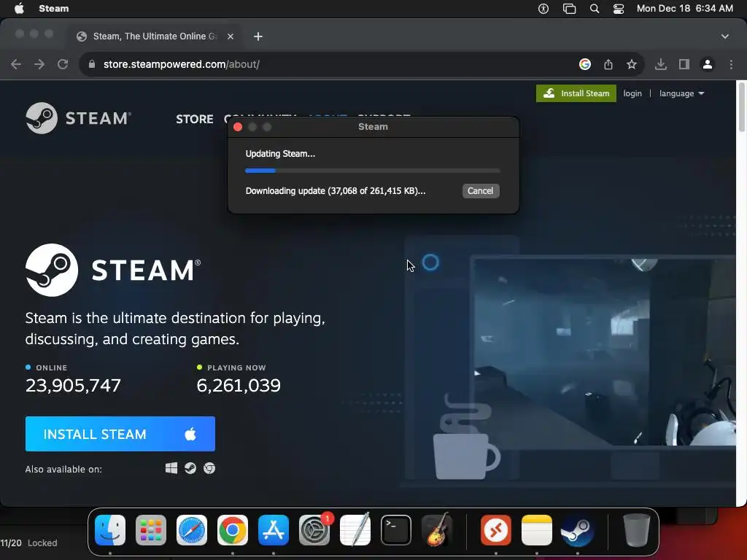Click the accessibility icon in the menu bar
Screen dimensions: 747x560
click(543, 9)
